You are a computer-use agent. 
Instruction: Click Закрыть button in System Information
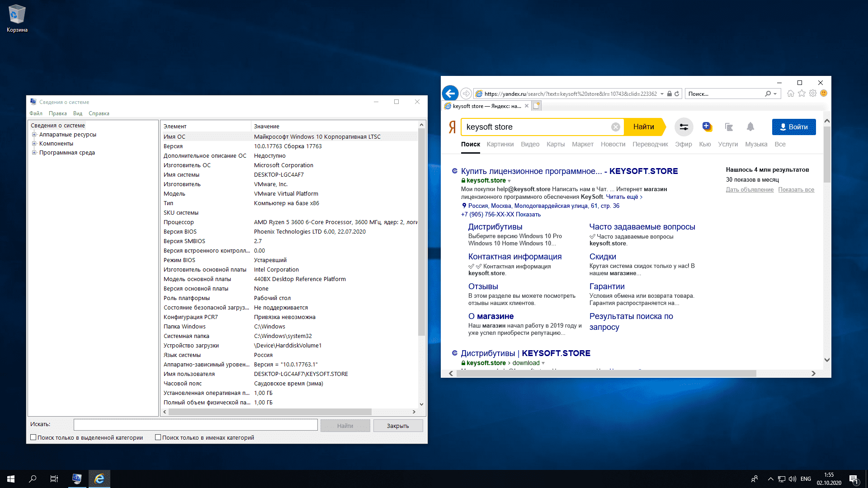tap(398, 426)
